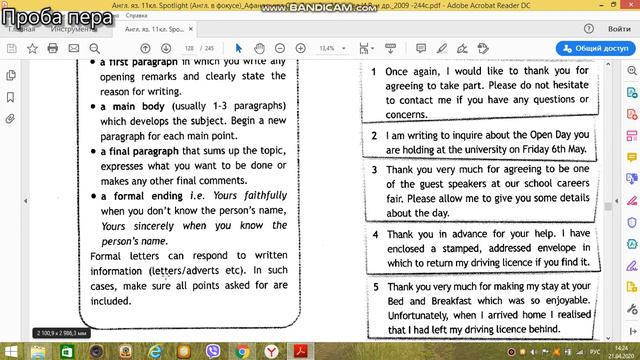Open Yandex browser from taskbar
Image resolution: width=640 pixels, height=360 pixels.
click(x=271, y=352)
